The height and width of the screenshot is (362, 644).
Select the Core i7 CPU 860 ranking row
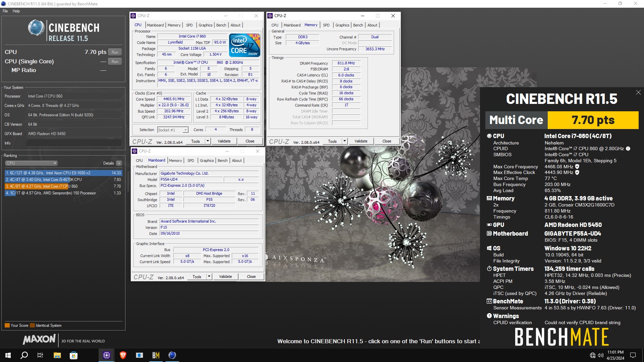[x=63, y=186]
